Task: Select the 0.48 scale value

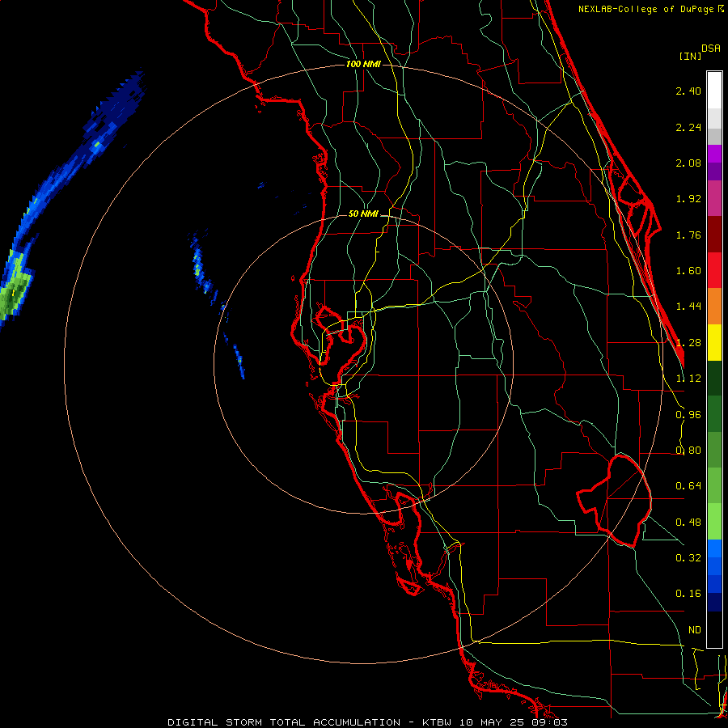Action: [x=688, y=523]
